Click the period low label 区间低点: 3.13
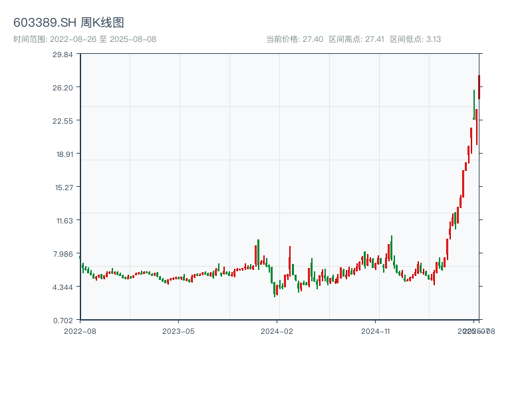532x399 pixels. point(415,39)
